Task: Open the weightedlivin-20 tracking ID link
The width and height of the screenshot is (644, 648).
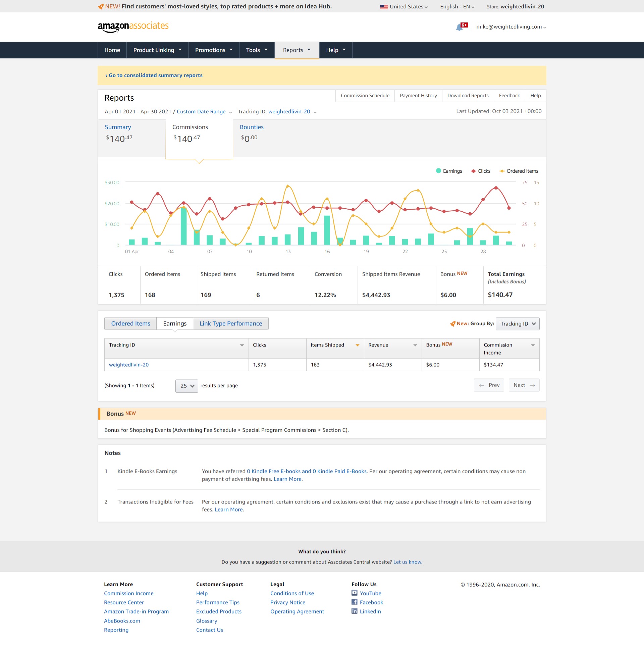Action: coord(129,365)
